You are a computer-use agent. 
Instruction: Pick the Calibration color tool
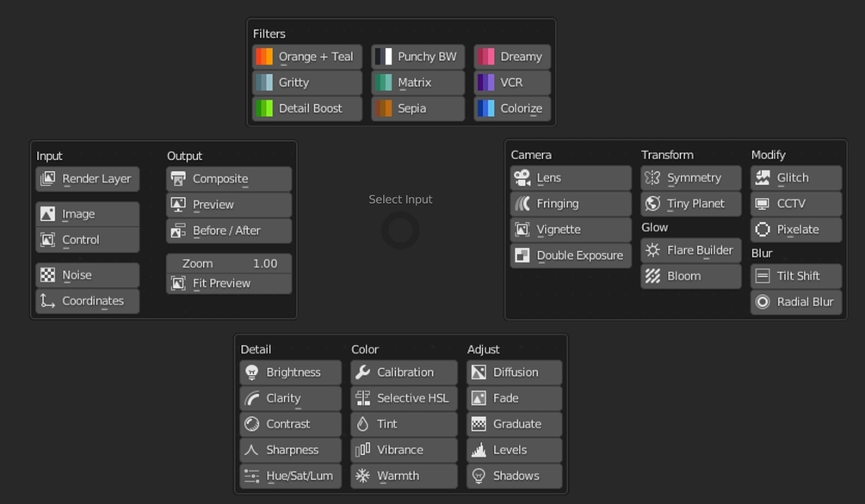[x=404, y=372]
